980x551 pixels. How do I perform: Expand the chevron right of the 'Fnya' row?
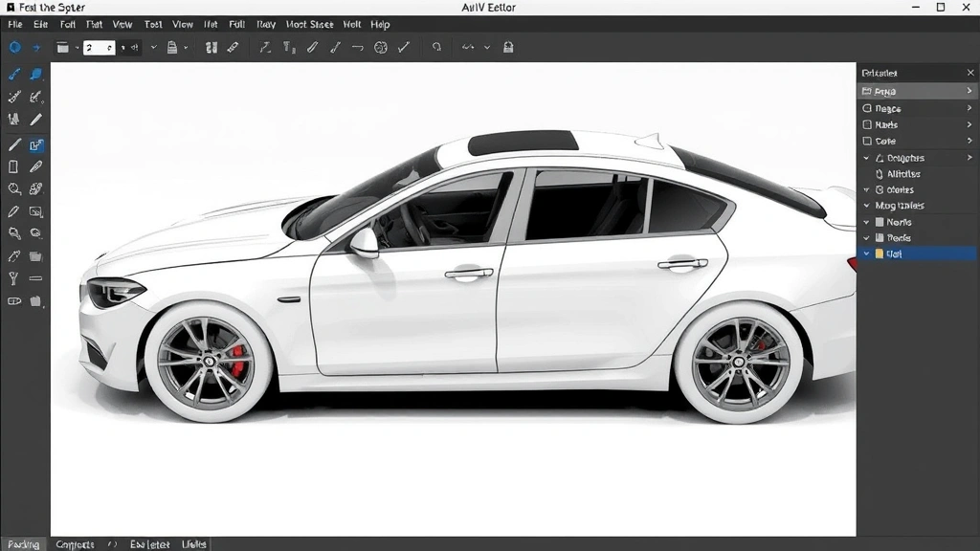[x=969, y=92]
